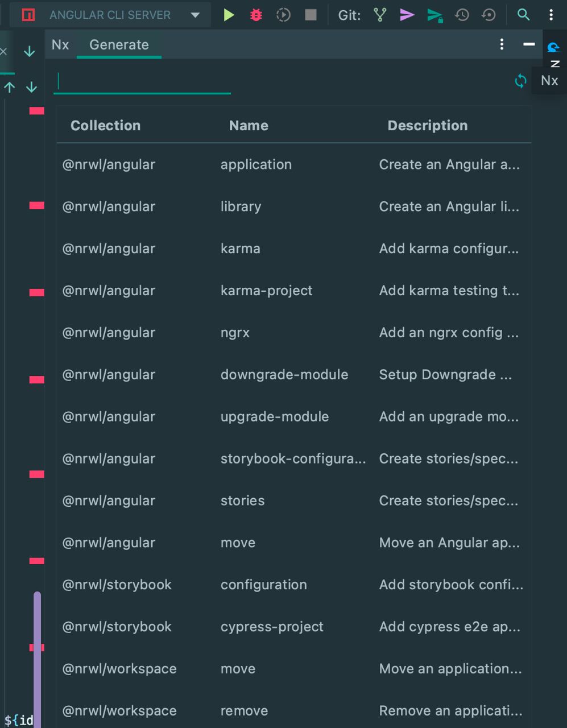Screen dimensions: 567x728
Task: Select the library generator row
Action: pos(293,206)
